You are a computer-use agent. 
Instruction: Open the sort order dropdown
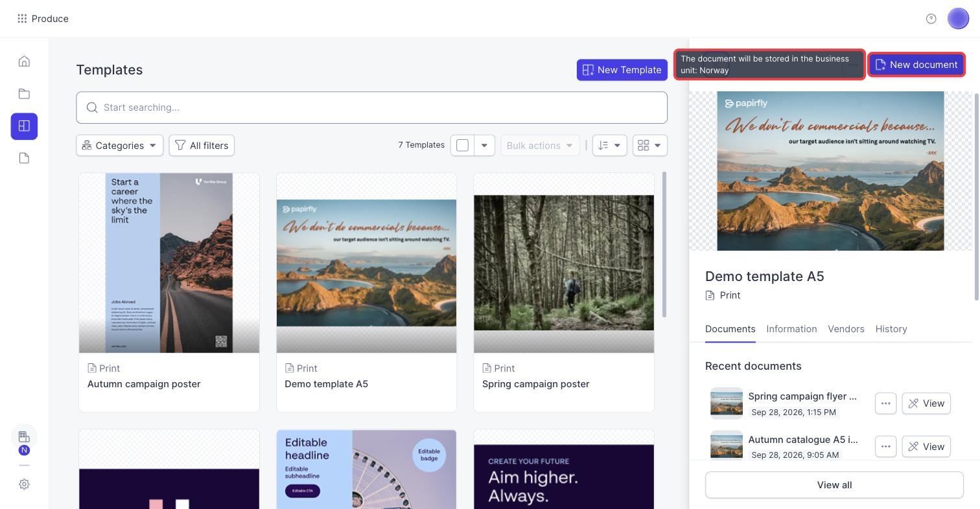pyautogui.click(x=609, y=145)
